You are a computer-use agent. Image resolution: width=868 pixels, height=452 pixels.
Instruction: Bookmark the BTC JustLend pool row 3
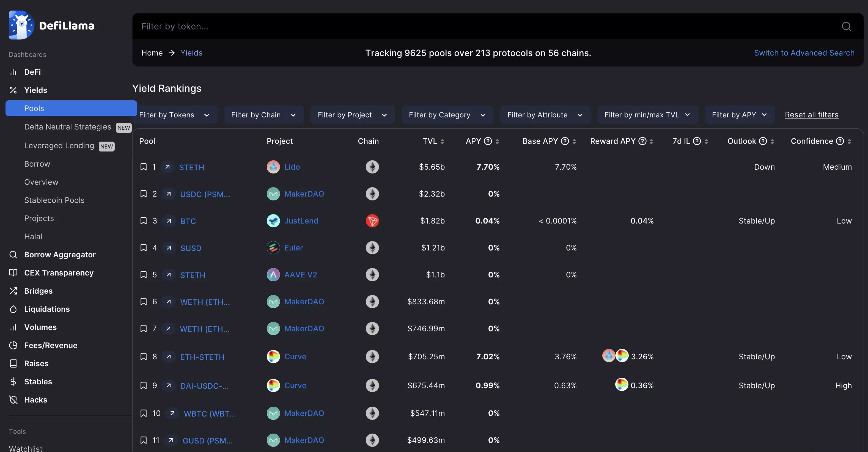(x=144, y=221)
